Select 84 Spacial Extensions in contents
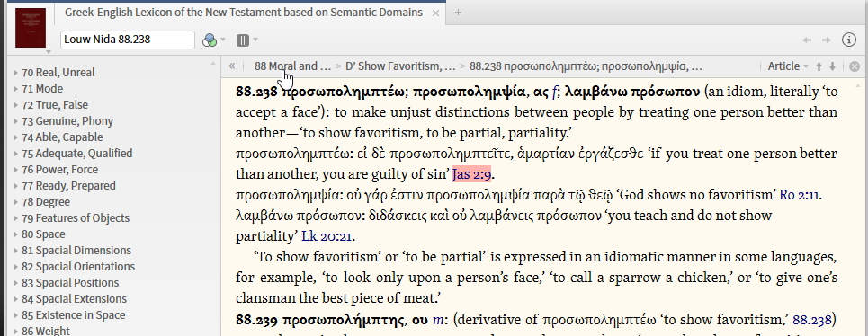Viewport: 868px width, 336px height. 74,299
